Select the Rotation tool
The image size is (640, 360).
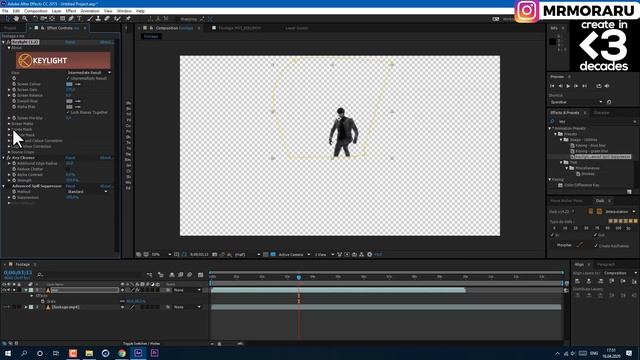(35, 19)
